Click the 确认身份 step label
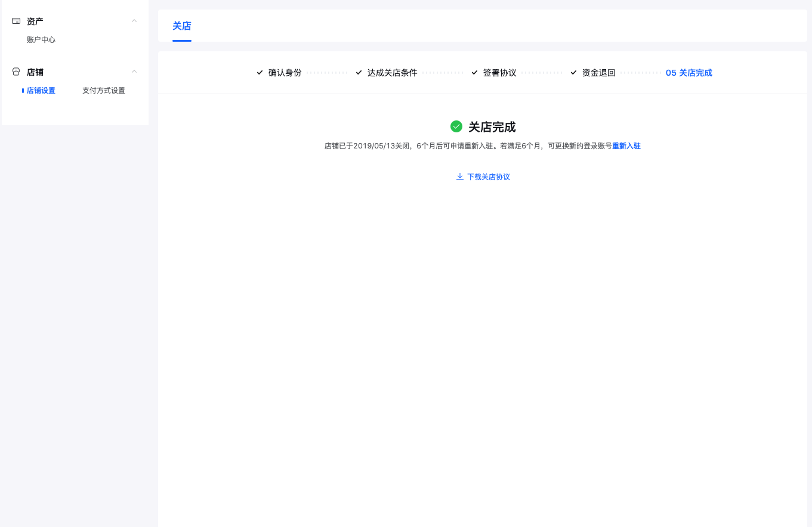The width and height of the screenshot is (812, 527). [x=284, y=72]
